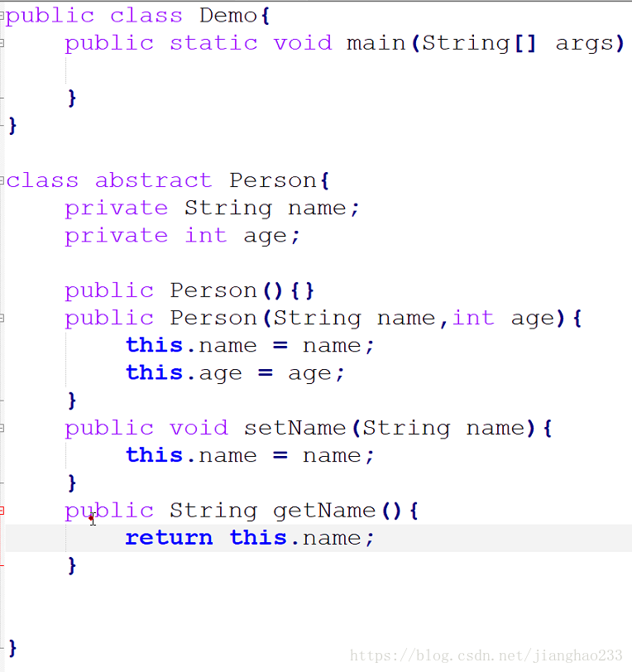The width and height of the screenshot is (632, 672).
Task: Click "String[]" in the main signature
Action: [x=479, y=44]
